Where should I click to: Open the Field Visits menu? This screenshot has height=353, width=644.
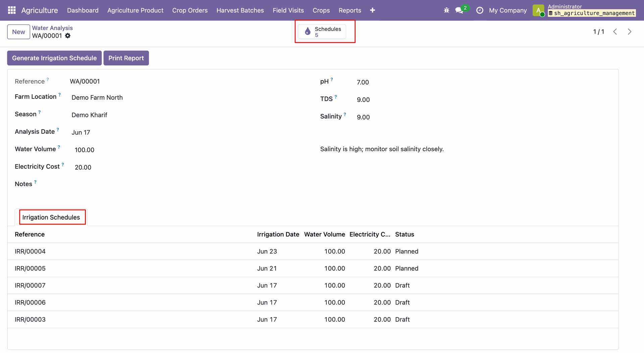coord(288,10)
